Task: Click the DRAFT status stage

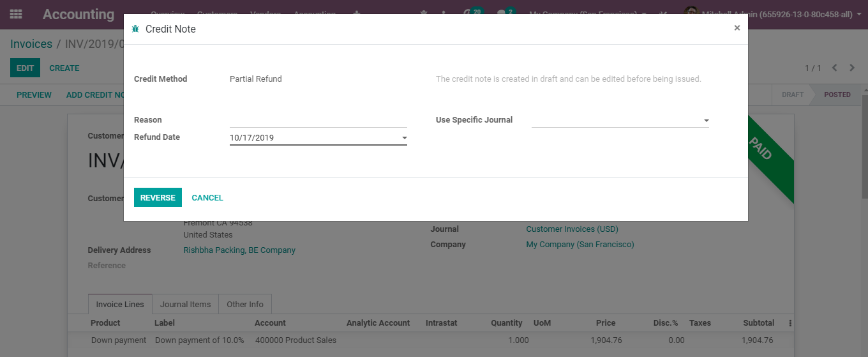Action: [793, 95]
